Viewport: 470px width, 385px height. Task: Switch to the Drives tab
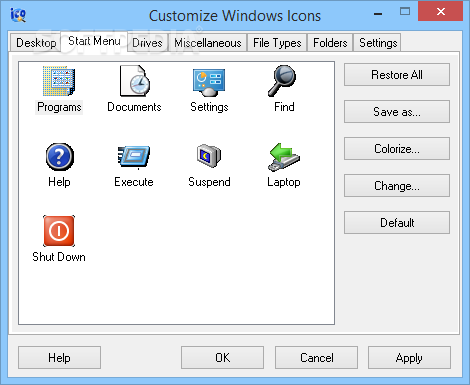[x=147, y=43]
